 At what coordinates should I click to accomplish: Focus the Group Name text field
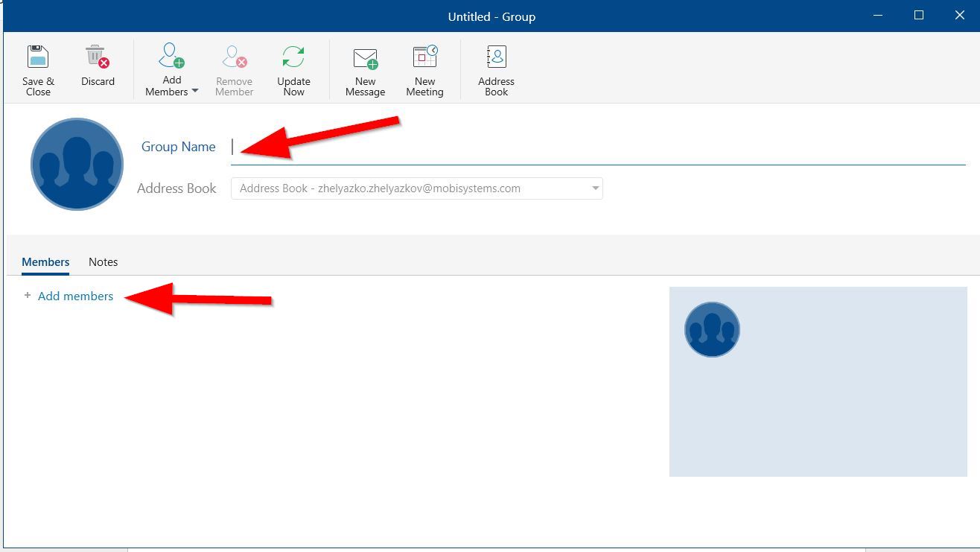point(598,147)
